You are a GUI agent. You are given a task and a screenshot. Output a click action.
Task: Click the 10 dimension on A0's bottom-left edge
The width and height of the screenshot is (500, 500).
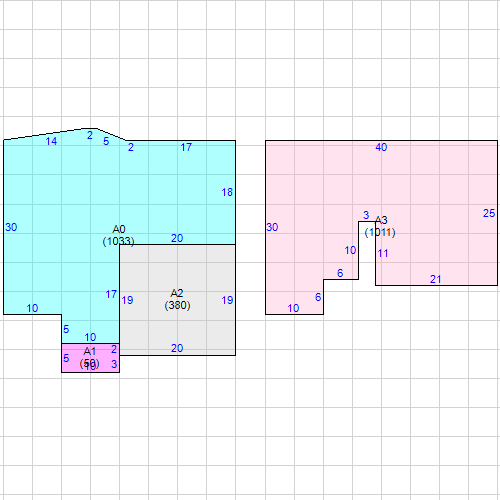[x=32, y=308]
